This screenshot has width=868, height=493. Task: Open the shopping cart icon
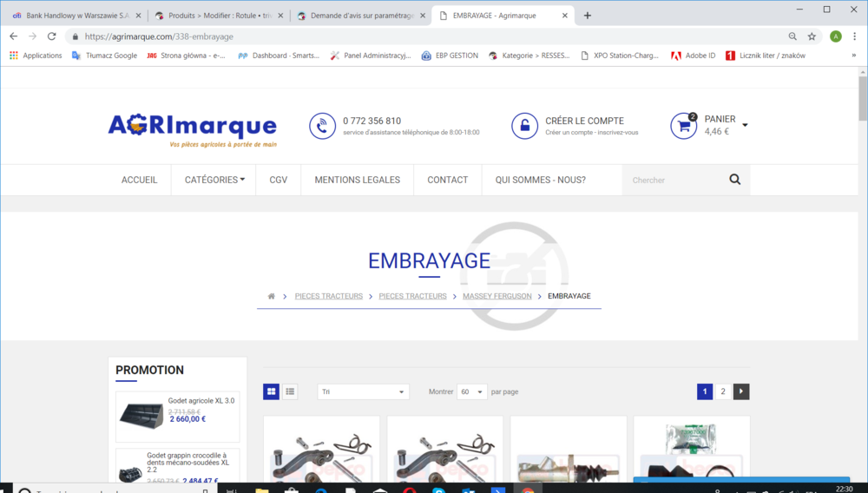(x=684, y=126)
